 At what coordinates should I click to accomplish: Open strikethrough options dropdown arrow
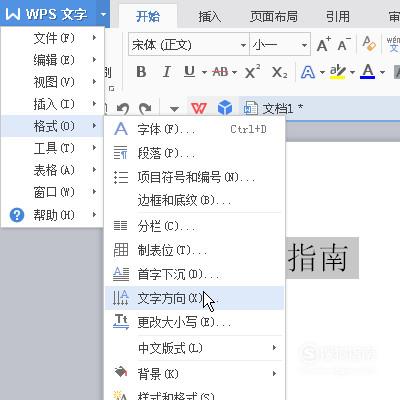click(234, 72)
